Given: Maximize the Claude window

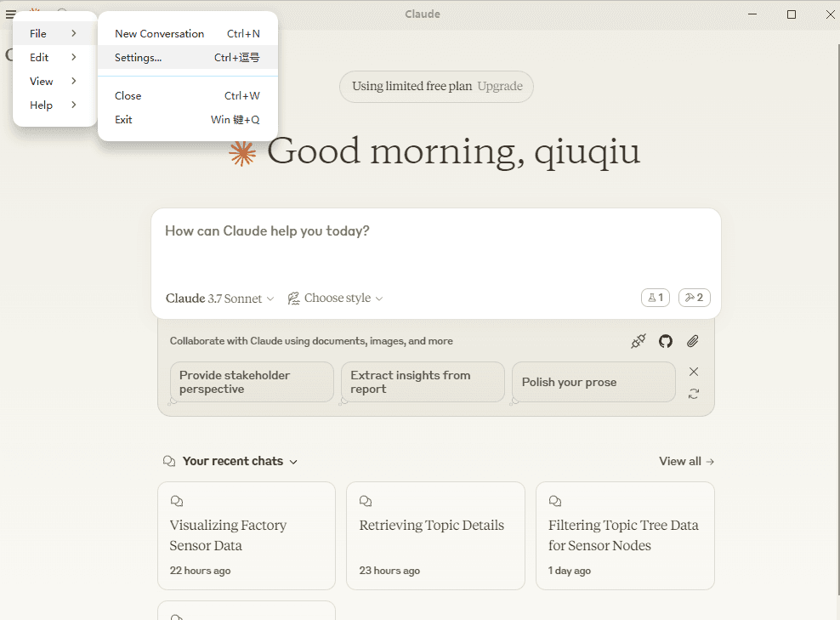Looking at the screenshot, I should tap(792, 14).
